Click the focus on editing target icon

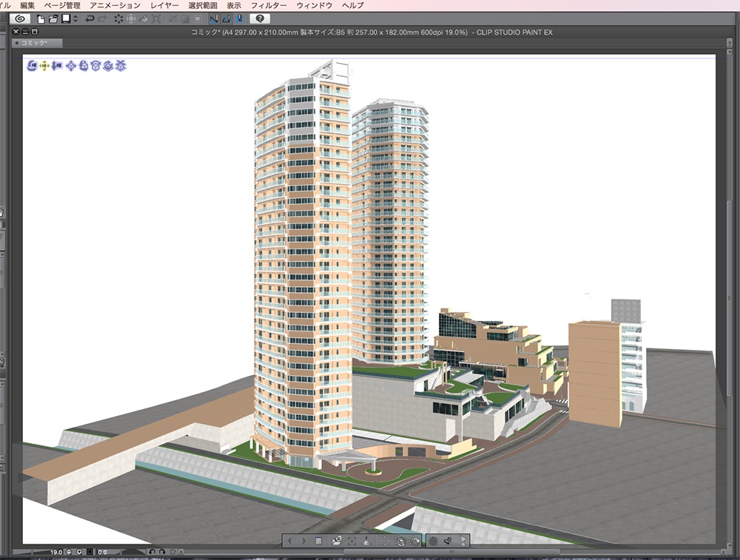coord(351,541)
